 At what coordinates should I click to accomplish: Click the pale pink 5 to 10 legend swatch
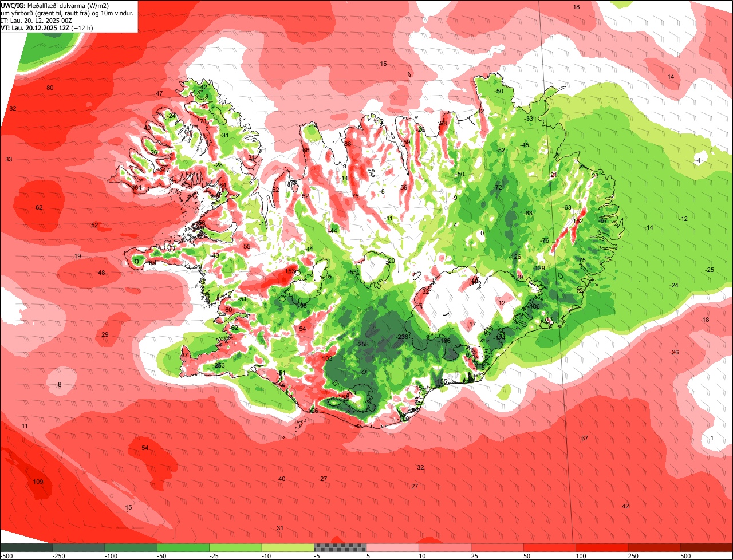coord(392,548)
